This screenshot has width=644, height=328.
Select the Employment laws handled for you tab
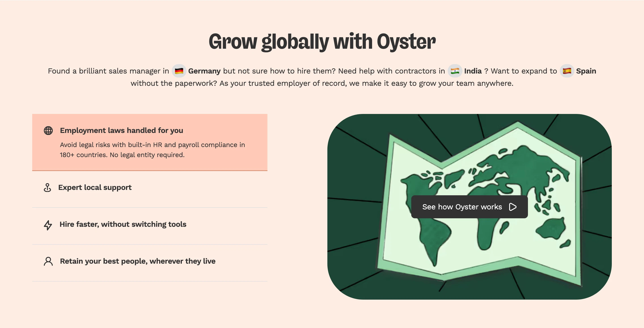point(150,142)
